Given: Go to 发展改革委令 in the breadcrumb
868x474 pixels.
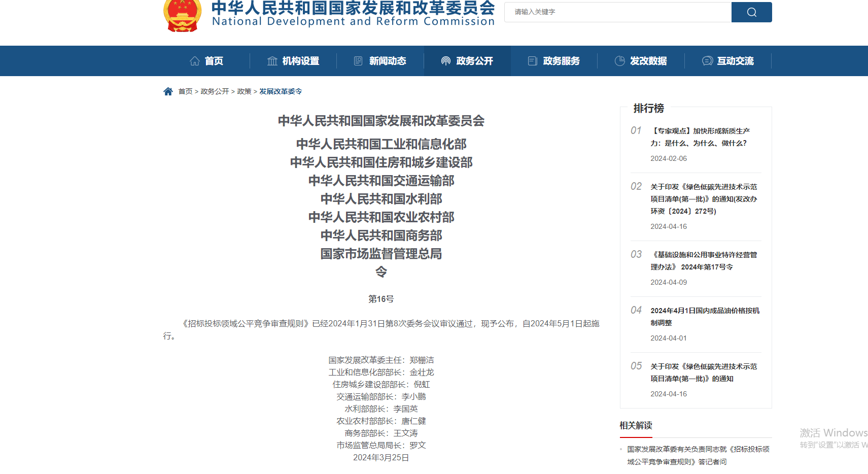Looking at the screenshot, I should [281, 91].
